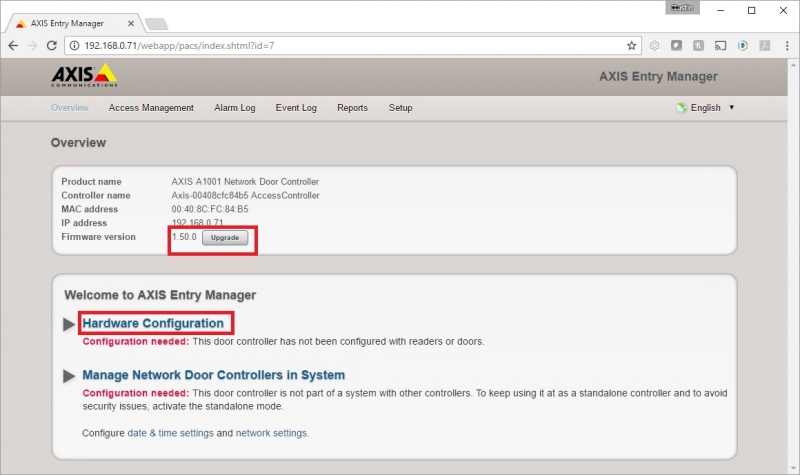Click the MAC address value 00:40:8C:FC:84:B5
Viewport: 800px width, 475px height.
click(x=210, y=209)
